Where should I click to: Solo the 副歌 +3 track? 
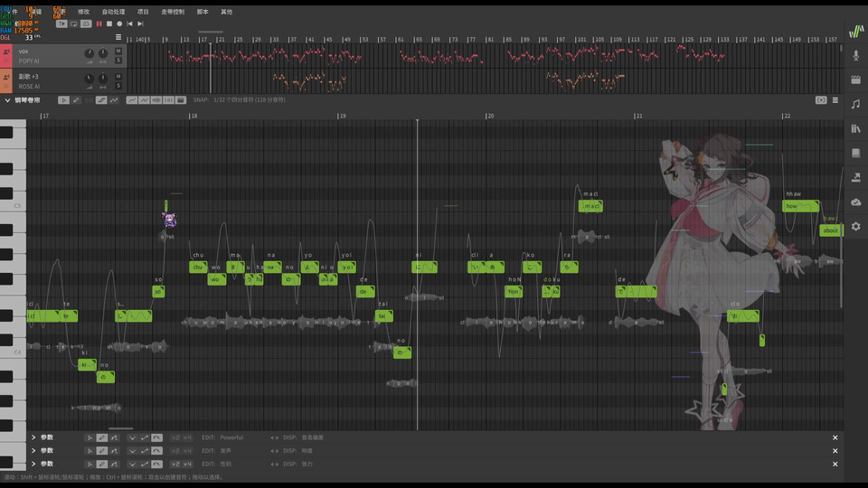click(x=118, y=86)
